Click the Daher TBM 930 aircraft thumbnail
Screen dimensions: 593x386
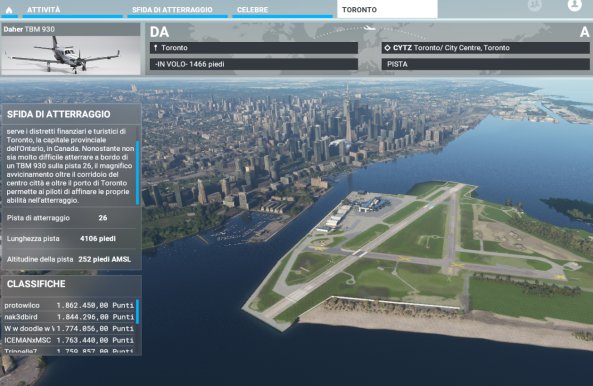71,55
